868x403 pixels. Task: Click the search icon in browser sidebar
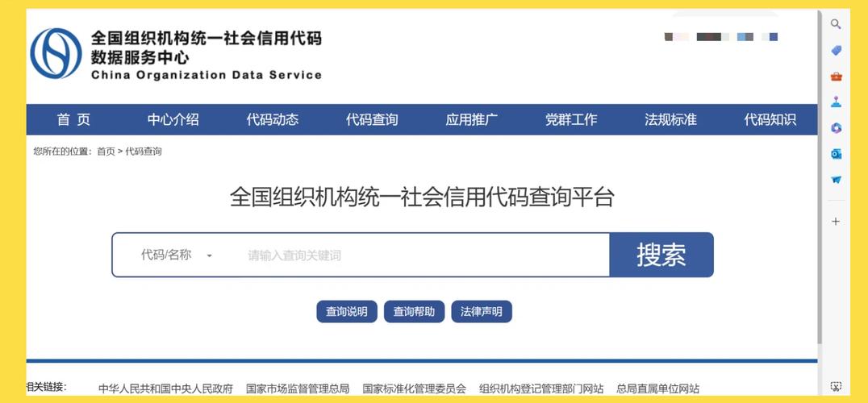pos(836,24)
